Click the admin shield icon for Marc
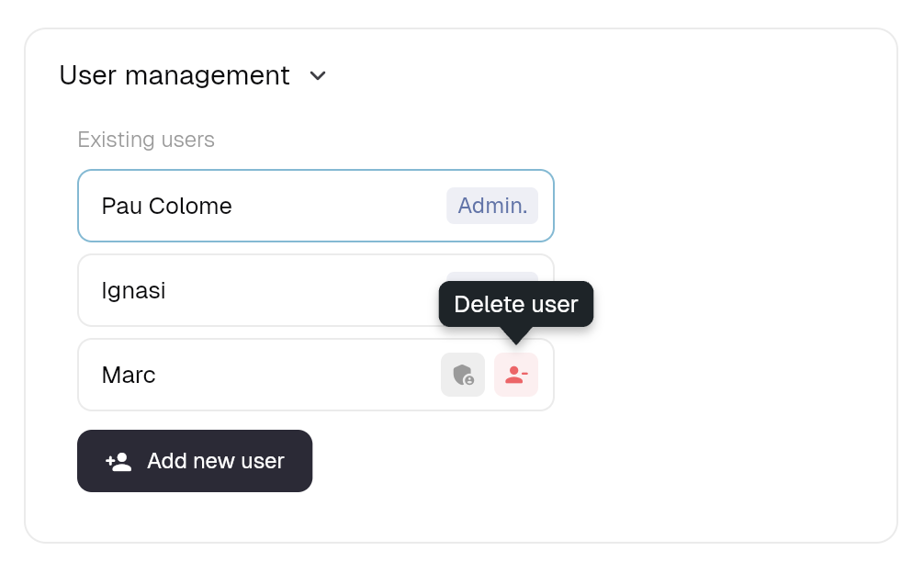Viewport: 924px width, 573px height. point(463,375)
